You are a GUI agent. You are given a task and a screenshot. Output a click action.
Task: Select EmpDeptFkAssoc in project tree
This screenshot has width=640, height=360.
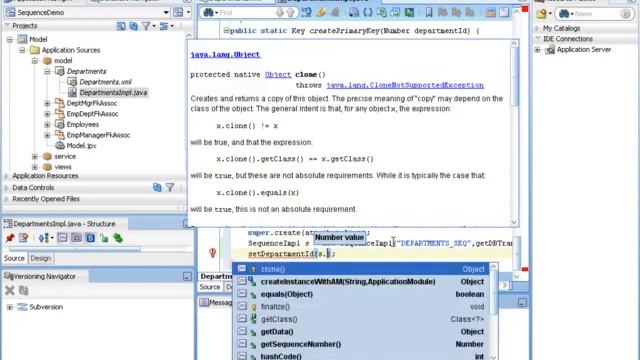tap(92, 114)
